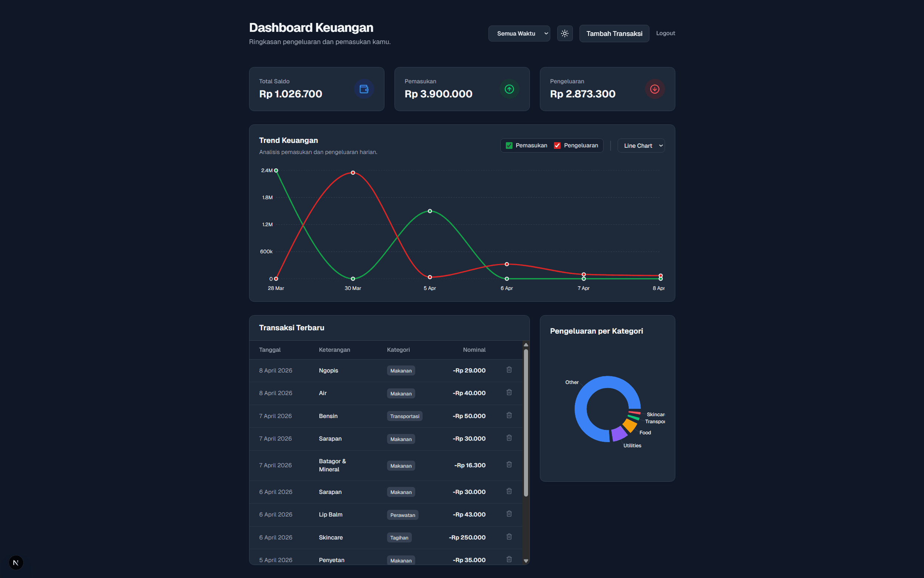
Task: Click the green data point at 5 Apr
Action: coord(430,211)
